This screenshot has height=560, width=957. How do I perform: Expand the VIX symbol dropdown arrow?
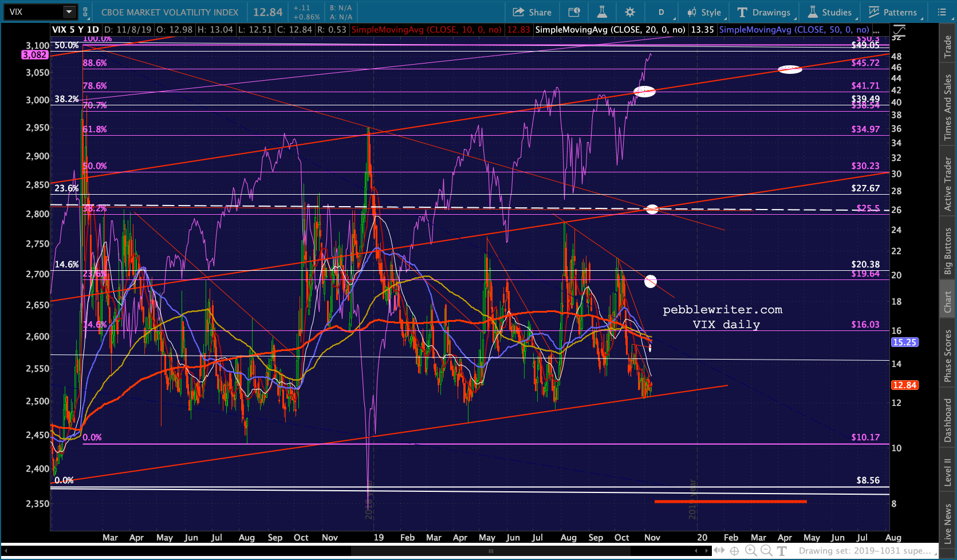(x=69, y=12)
